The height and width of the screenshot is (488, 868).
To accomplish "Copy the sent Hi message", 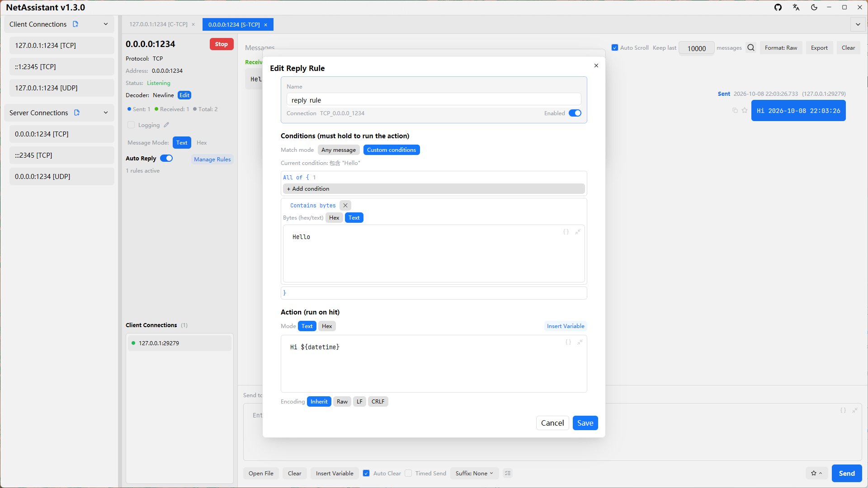I will (735, 110).
